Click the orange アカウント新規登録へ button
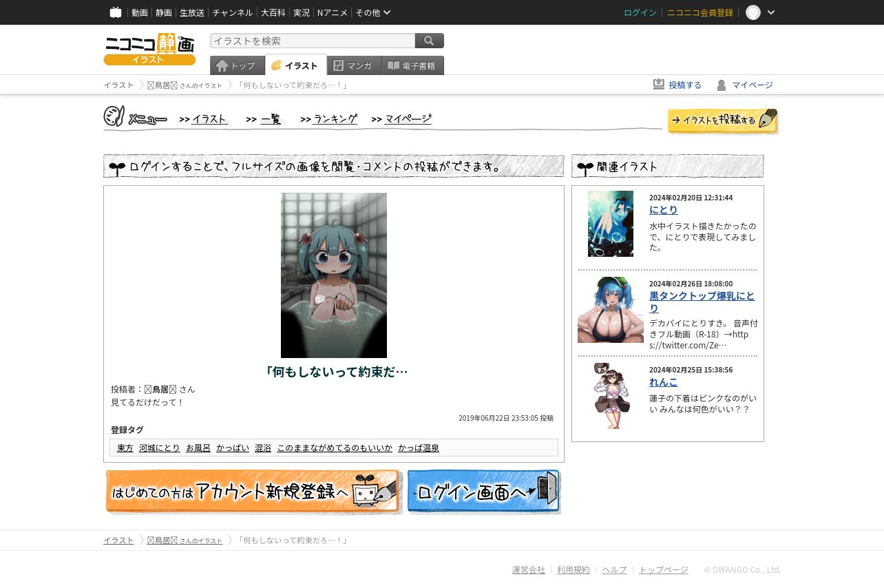 [x=253, y=492]
